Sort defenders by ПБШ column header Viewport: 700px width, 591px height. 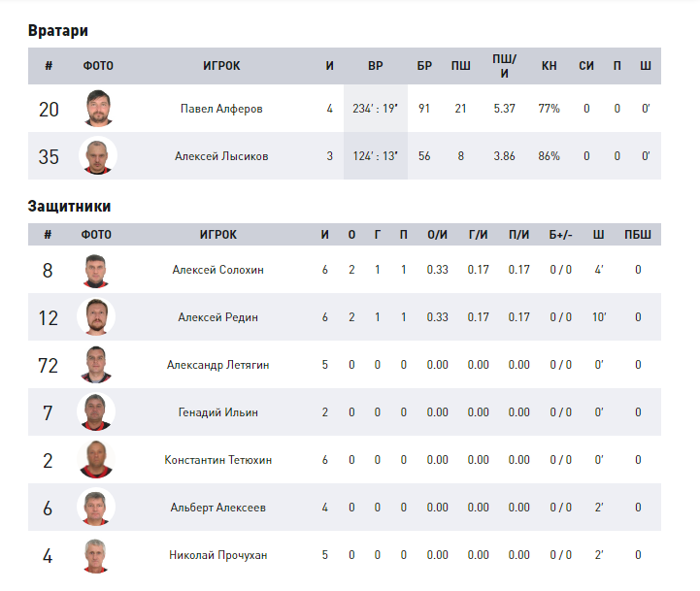coord(638,234)
